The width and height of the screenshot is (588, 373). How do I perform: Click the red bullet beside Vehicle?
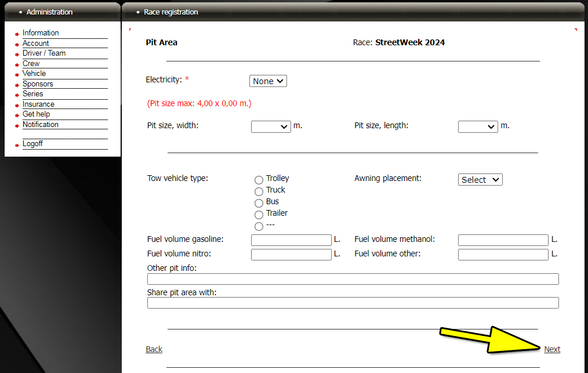(x=17, y=75)
